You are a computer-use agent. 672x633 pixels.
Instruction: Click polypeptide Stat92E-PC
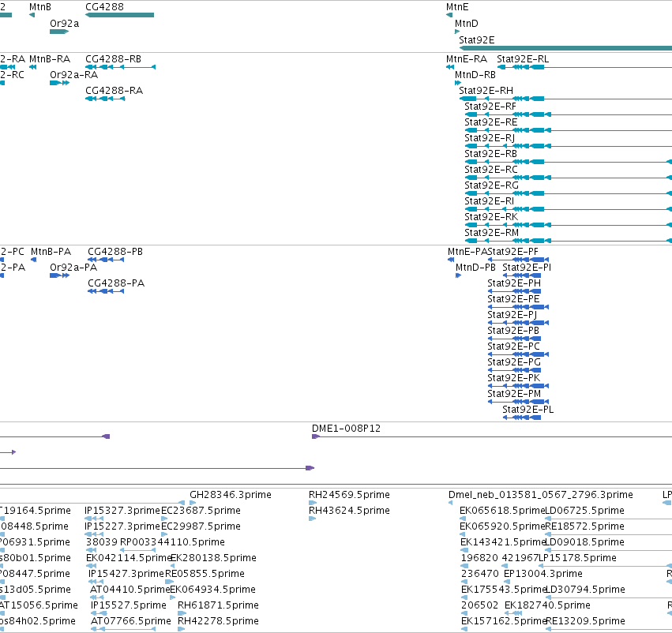click(513, 346)
